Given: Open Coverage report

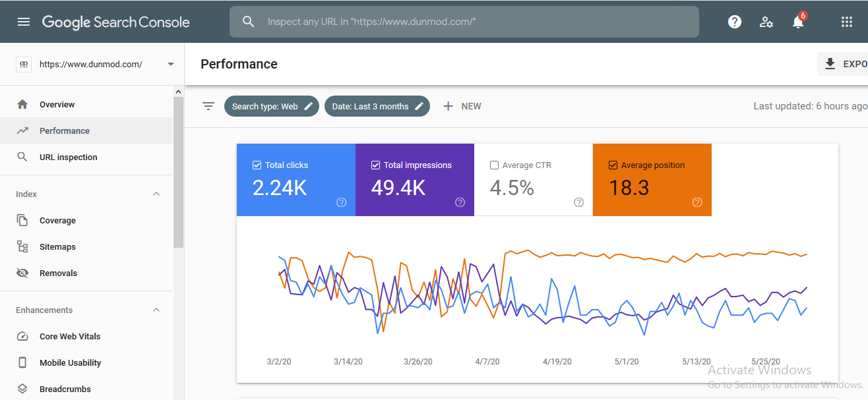Looking at the screenshot, I should pos(86,220).
